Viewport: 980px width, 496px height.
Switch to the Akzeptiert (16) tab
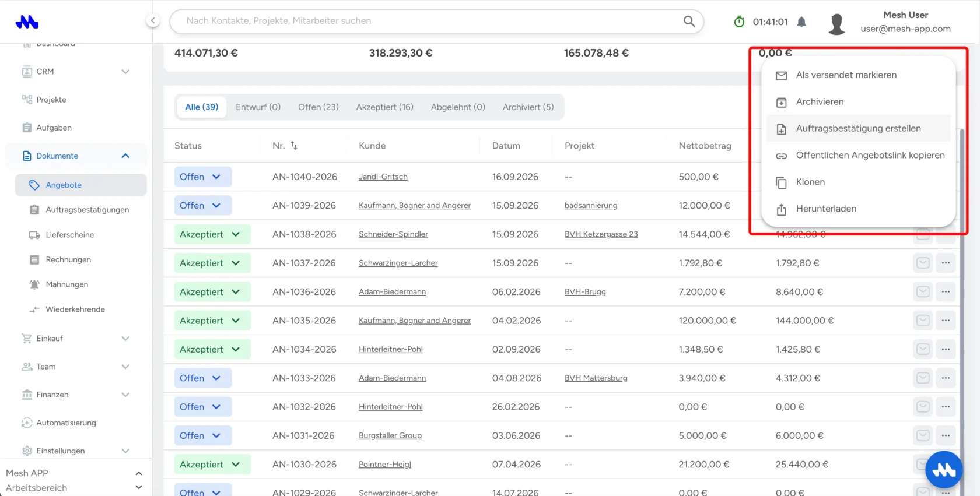385,107
